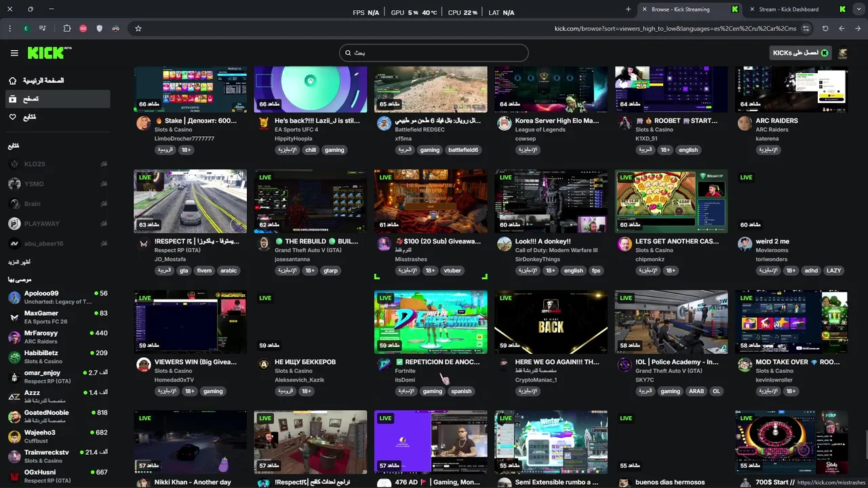Image resolution: width=868 pixels, height=488 pixels.
Task: Click the weird 2 me streamer avatar
Action: [x=745, y=243]
